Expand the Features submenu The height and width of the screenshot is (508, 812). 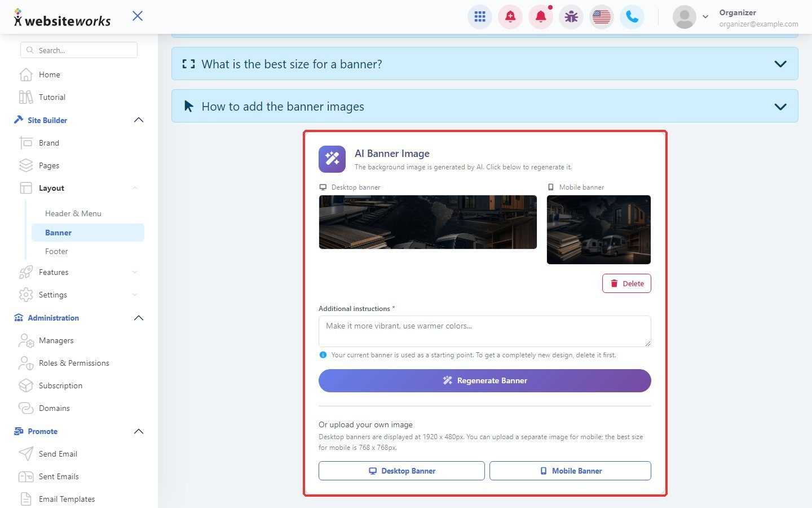(x=135, y=272)
